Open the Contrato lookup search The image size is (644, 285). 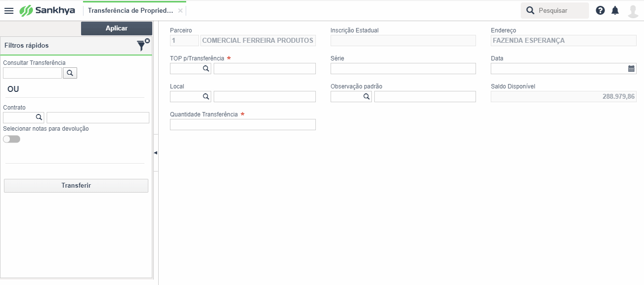[39, 117]
